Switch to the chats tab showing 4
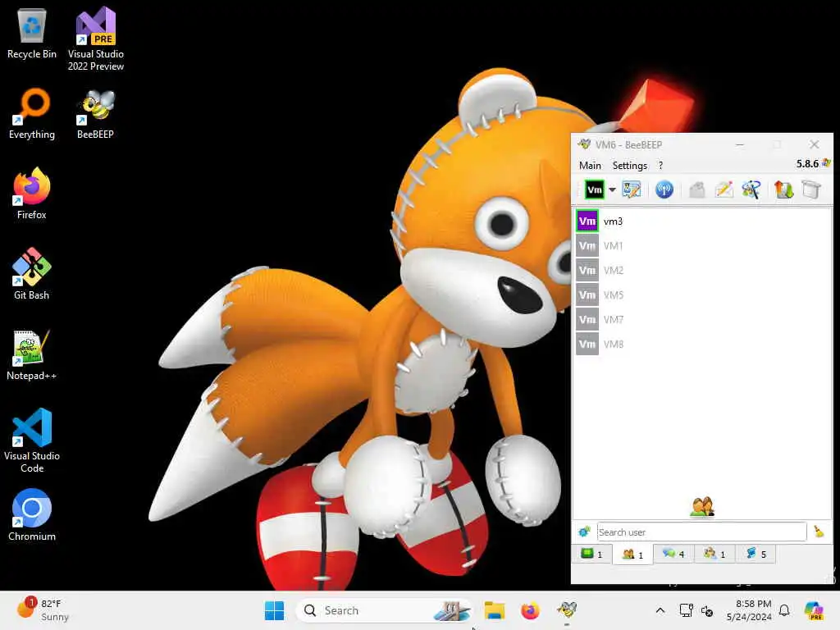This screenshot has width=840, height=630. coord(673,554)
